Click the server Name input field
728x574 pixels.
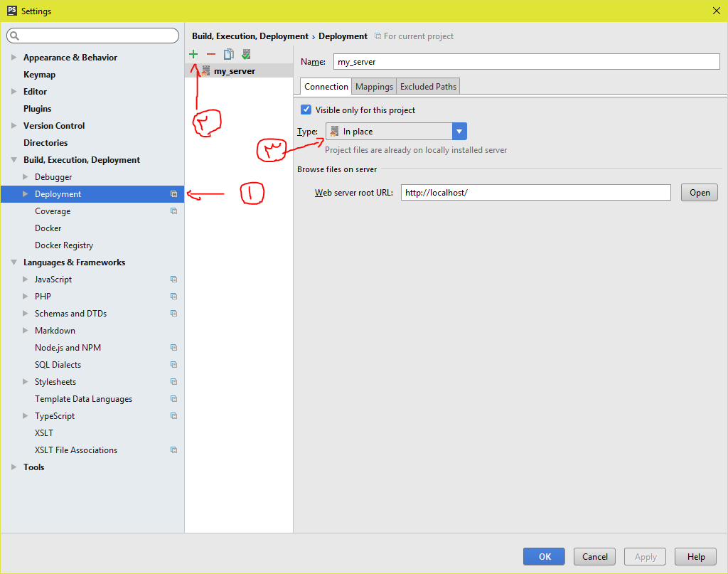click(x=527, y=62)
